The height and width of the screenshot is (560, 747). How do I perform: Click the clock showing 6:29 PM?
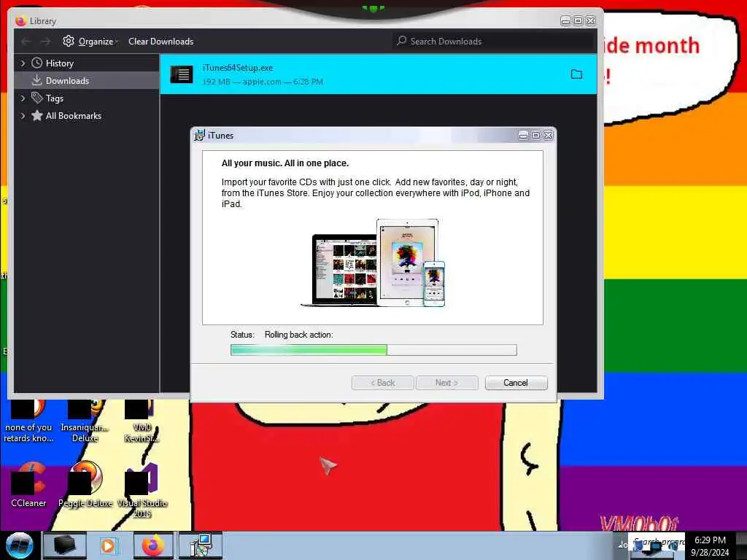point(710,540)
